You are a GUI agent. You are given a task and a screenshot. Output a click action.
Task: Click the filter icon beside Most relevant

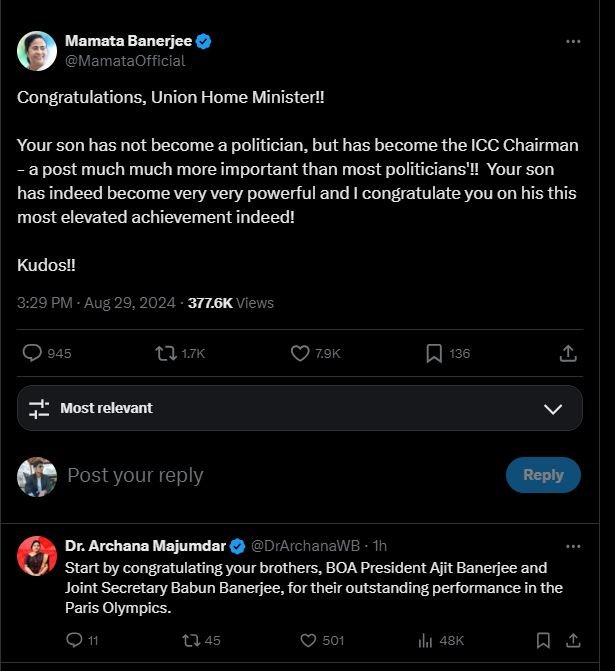point(39,408)
